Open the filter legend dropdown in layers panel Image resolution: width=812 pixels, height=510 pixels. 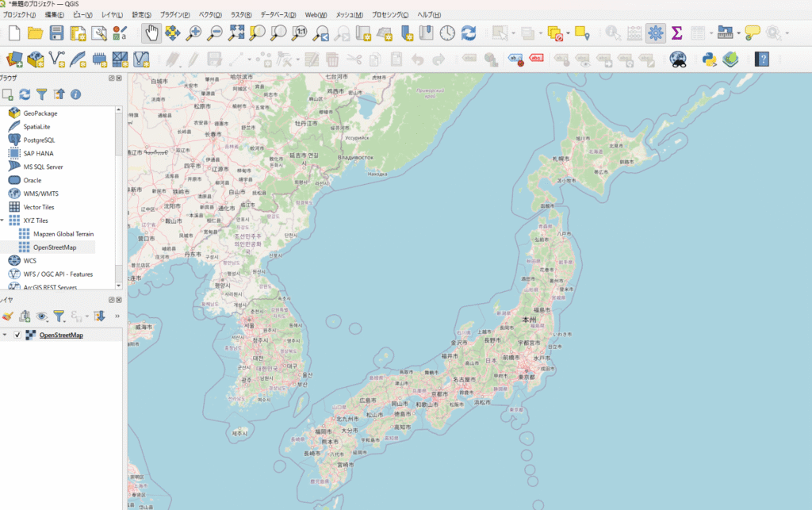tap(59, 316)
